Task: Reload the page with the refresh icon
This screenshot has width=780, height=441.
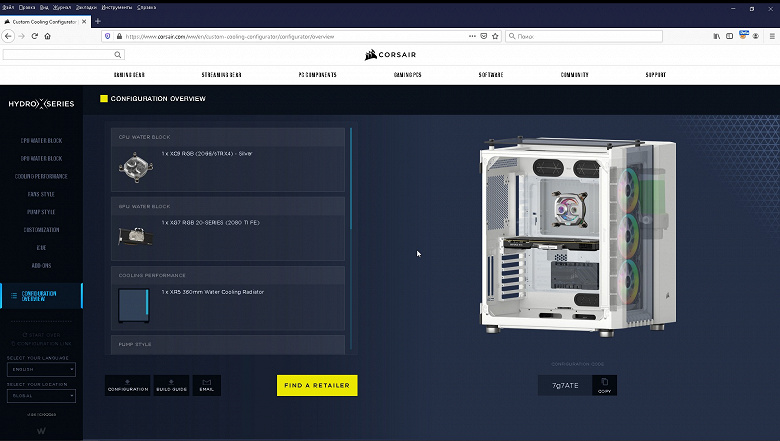Action: point(35,36)
